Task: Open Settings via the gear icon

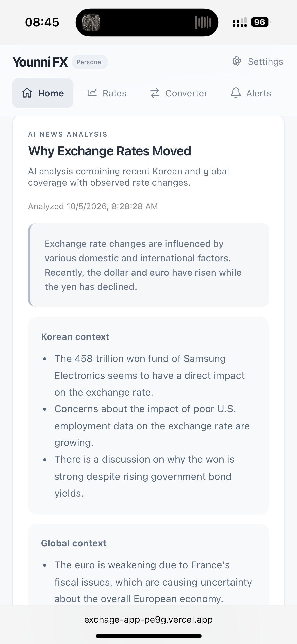Action: coord(237,61)
